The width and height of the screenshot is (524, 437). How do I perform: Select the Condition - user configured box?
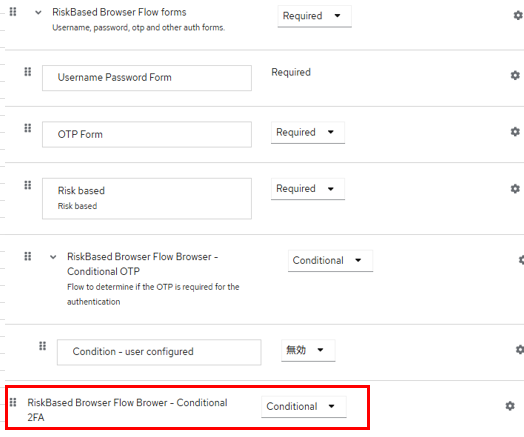tap(159, 352)
